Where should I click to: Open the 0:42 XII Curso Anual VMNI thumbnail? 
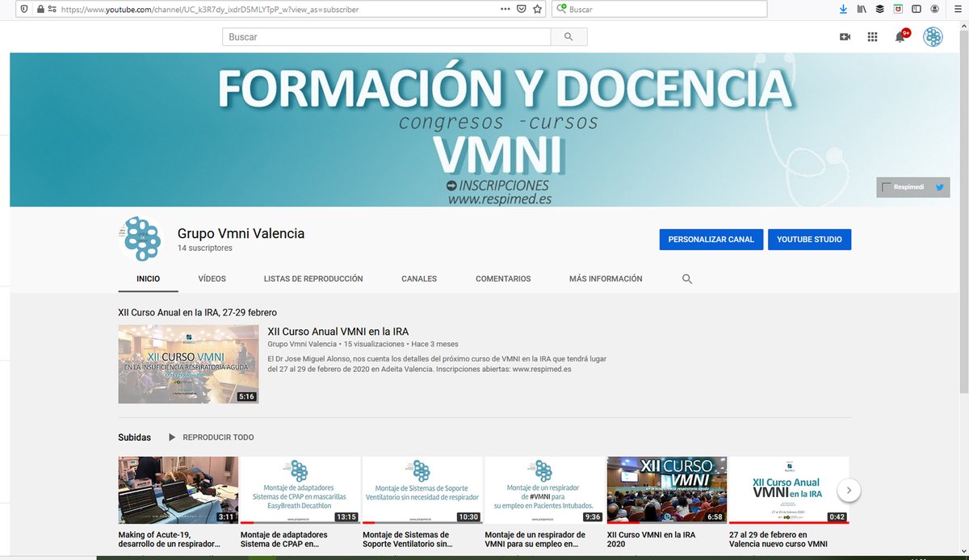pos(789,491)
